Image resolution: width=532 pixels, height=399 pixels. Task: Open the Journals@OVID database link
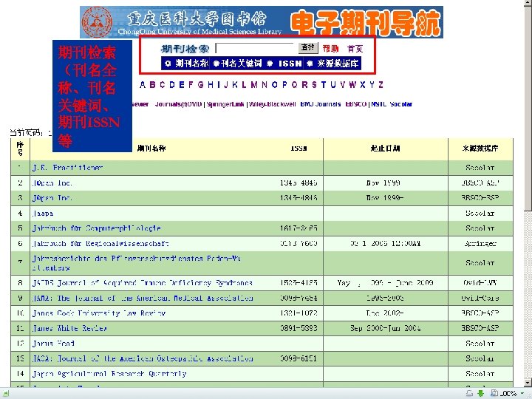tap(178, 104)
